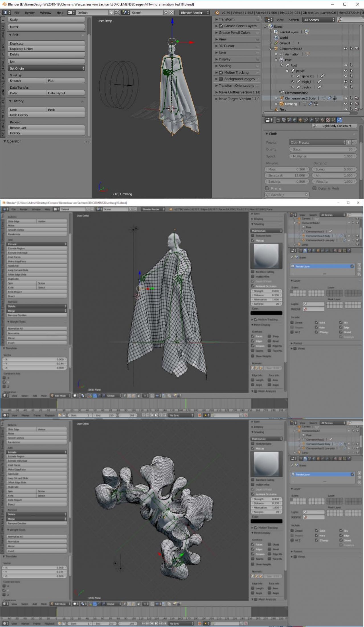Click black Color swatch in middle window
This screenshot has height=627, width=364.
[x=266, y=313]
